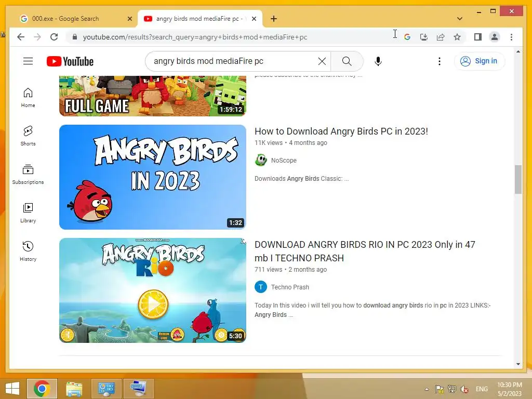
Task: Open 'DOWNLOAD ANGRY BIRDS RIO IN PC 2023' video
Action: click(365, 251)
